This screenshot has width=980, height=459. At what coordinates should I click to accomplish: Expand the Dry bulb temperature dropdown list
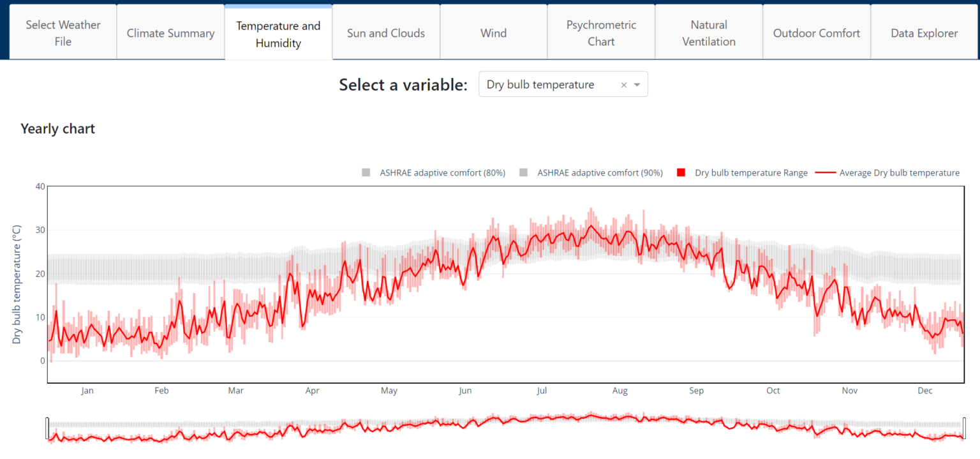[x=637, y=84]
